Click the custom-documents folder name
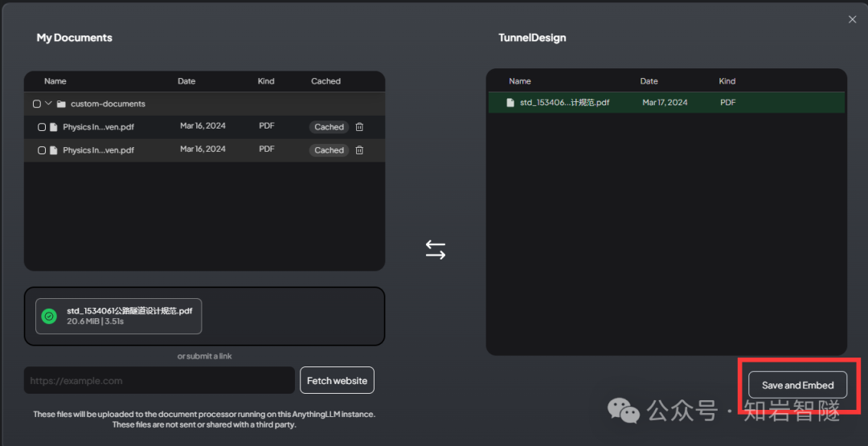The height and width of the screenshot is (446, 868). [108, 104]
